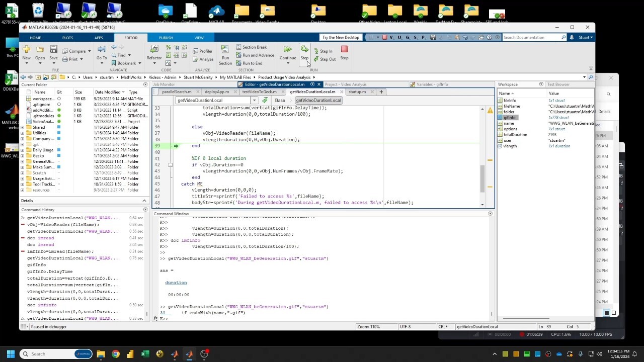Open the getVideoDurationLocal function dropdown
Image resolution: width=644 pixels, height=362 pixels.
(x=254, y=100)
